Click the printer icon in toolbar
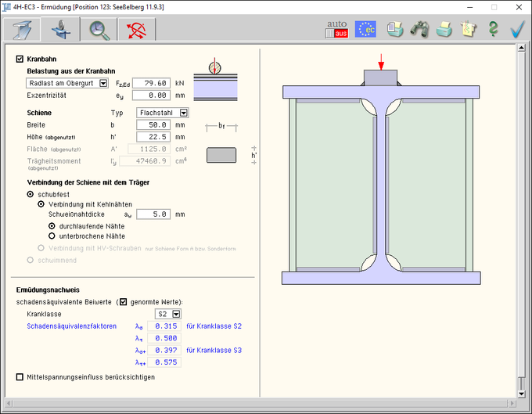Screen dimensions: 532x414 coord(444,29)
